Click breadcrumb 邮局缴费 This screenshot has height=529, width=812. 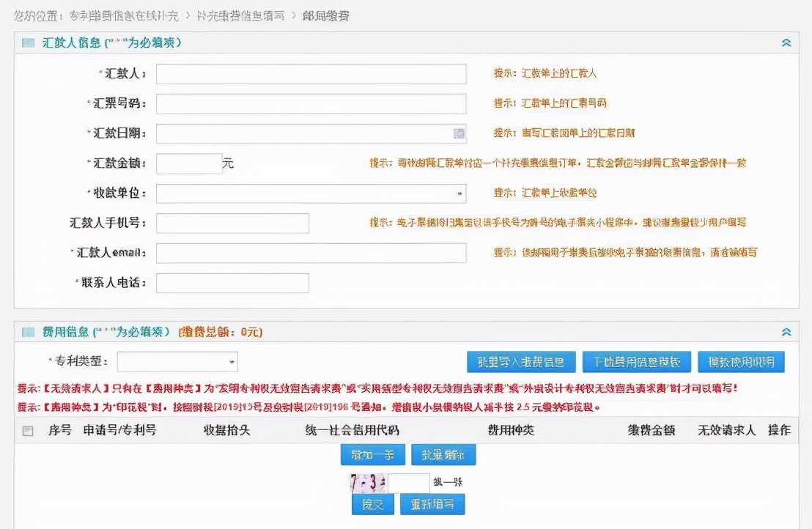(x=326, y=16)
